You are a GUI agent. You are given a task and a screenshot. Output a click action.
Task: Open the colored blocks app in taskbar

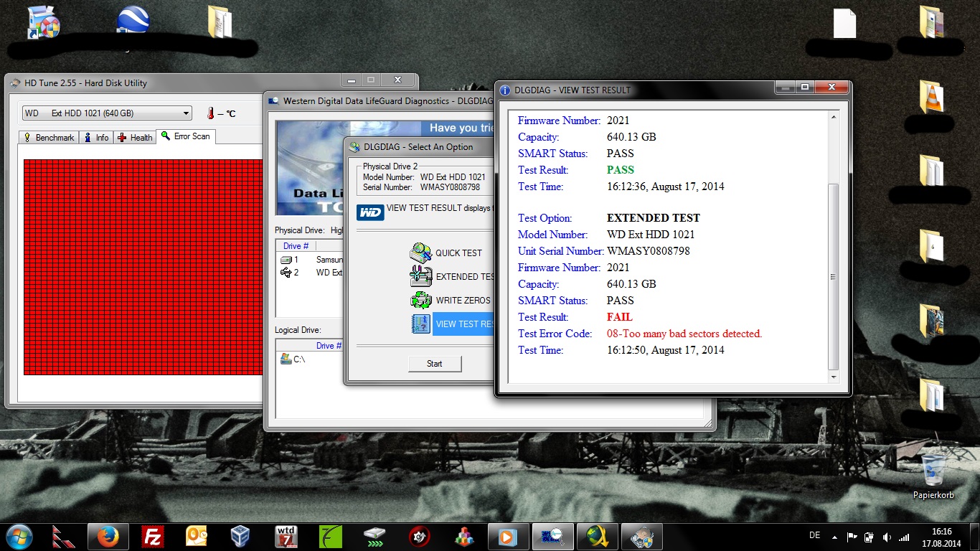pos(464,537)
